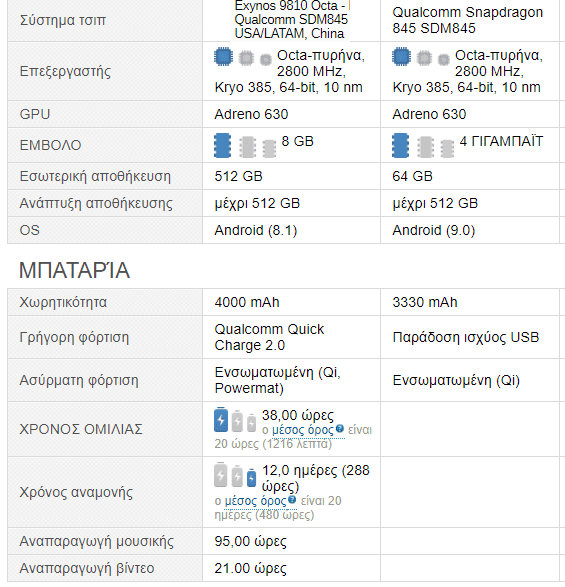This screenshot has height=587, width=565.
Task: Click the blue battery icon beside 12,0 ημέρες
Action: (252, 478)
